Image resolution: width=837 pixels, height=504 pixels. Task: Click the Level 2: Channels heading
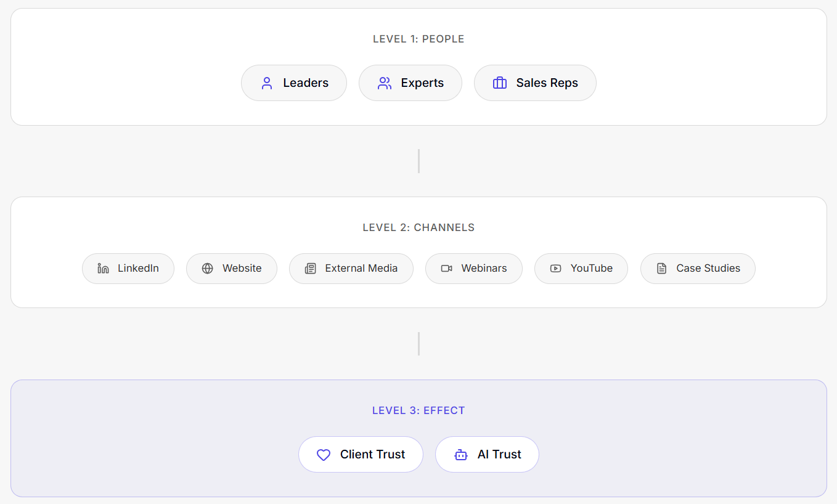(418, 228)
